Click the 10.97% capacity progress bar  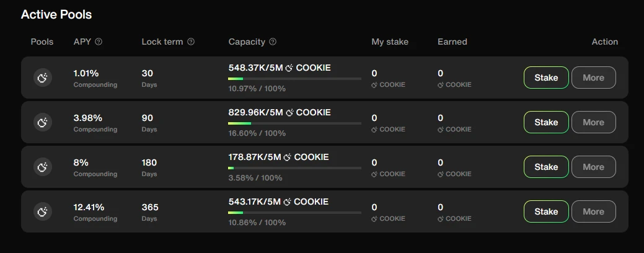294,79
